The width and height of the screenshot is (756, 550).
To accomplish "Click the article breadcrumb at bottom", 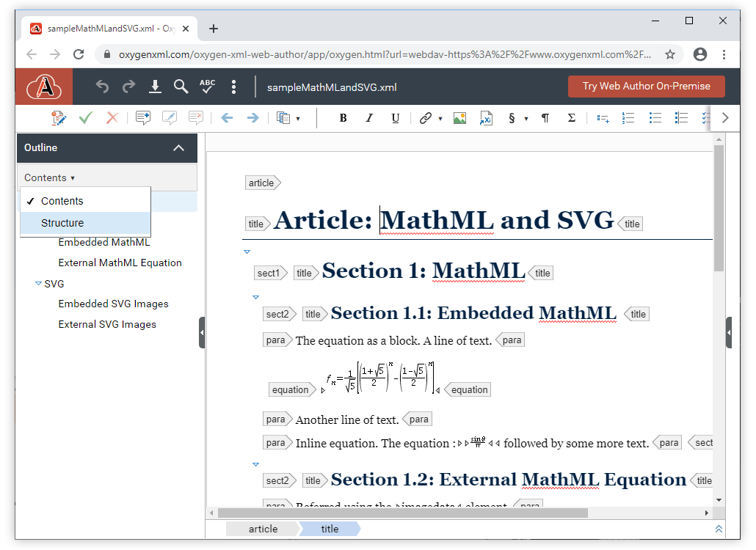I will 263,529.
